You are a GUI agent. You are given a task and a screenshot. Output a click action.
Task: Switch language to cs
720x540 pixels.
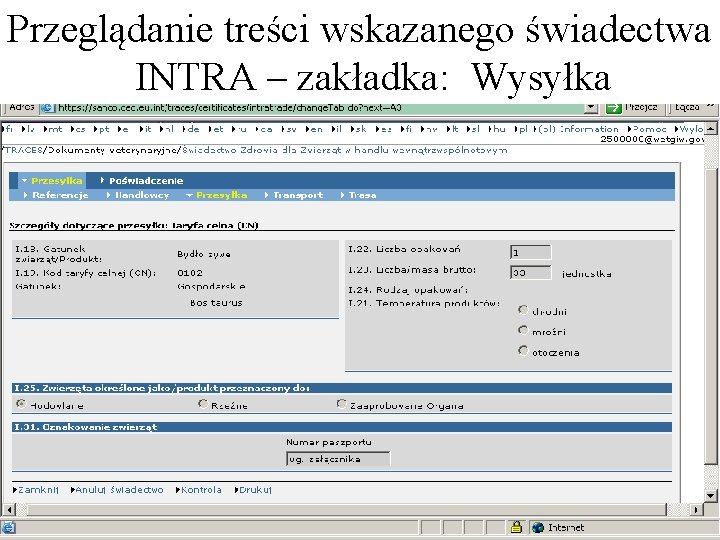tap(80, 129)
